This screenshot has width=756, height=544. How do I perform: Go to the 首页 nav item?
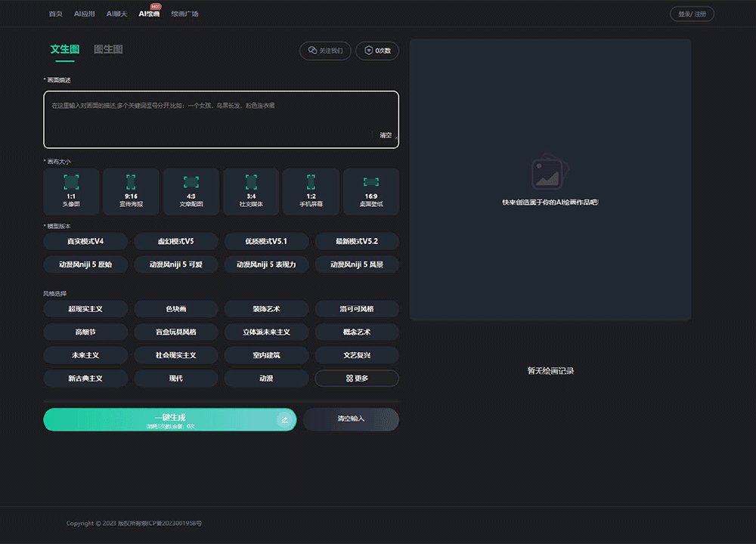(x=55, y=14)
